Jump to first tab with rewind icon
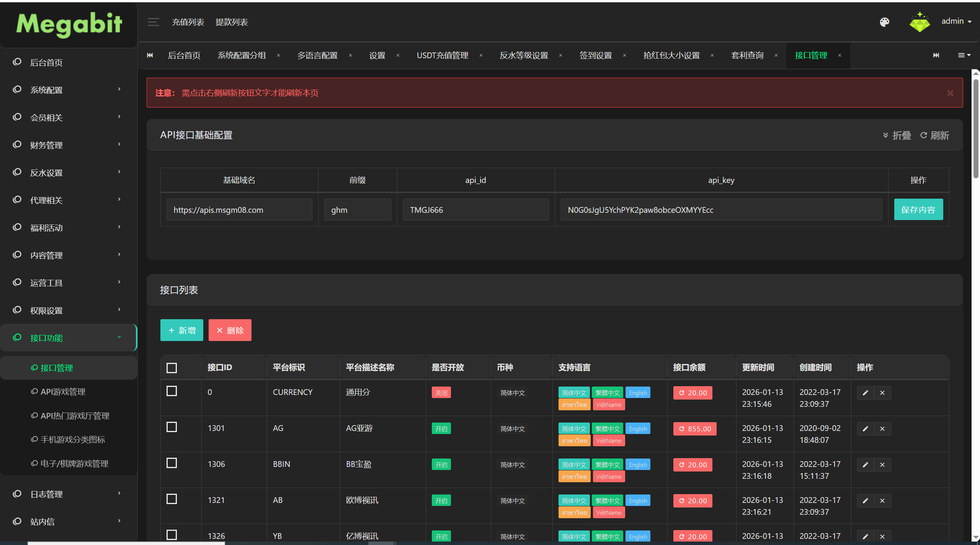Image resolution: width=980 pixels, height=545 pixels. pos(150,55)
